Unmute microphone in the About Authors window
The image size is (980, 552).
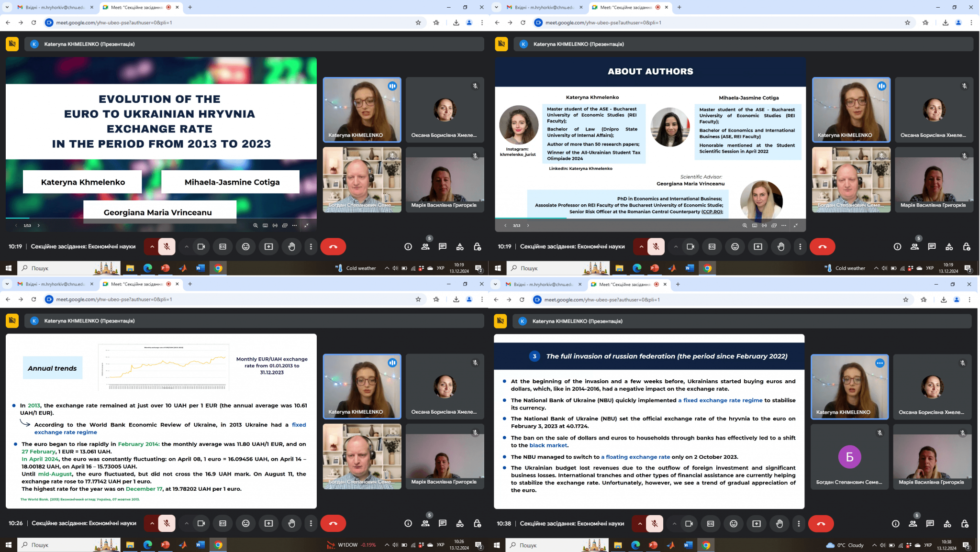click(x=656, y=247)
